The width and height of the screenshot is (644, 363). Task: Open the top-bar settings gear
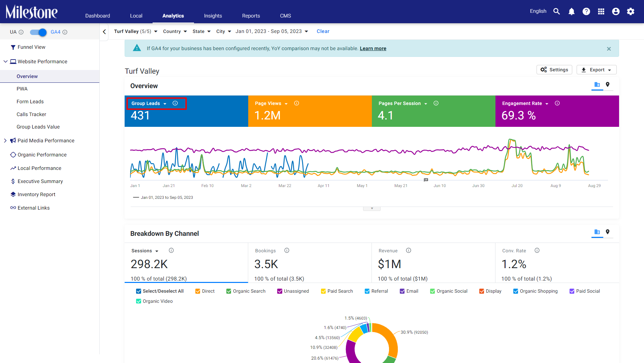631,11
